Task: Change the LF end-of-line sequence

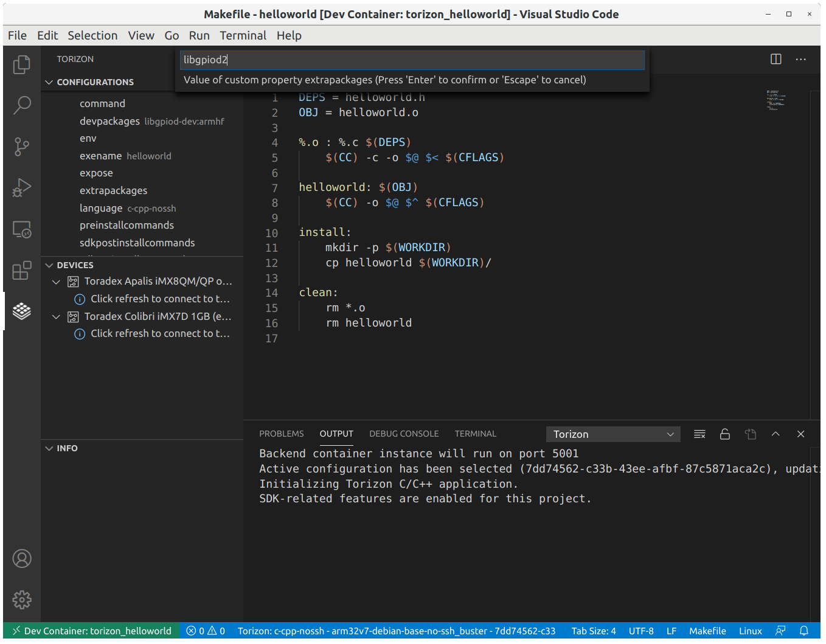Action: (x=672, y=631)
